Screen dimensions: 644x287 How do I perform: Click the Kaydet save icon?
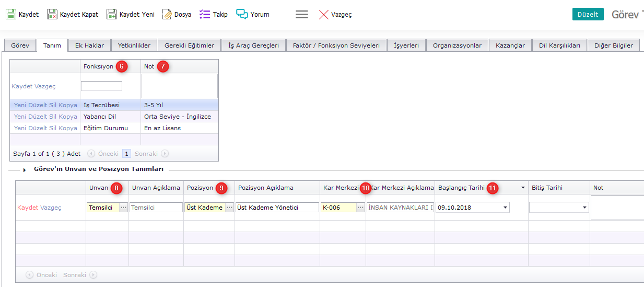[11, 14]
